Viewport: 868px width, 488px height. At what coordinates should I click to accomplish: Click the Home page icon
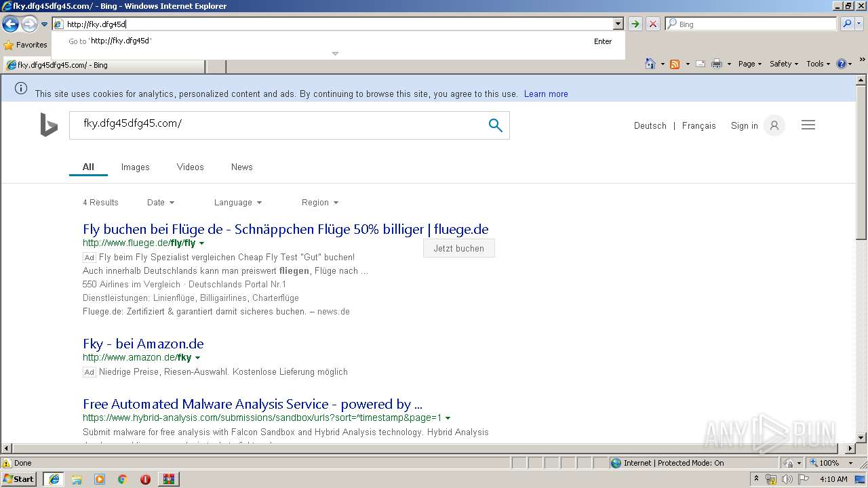[650, 64]
